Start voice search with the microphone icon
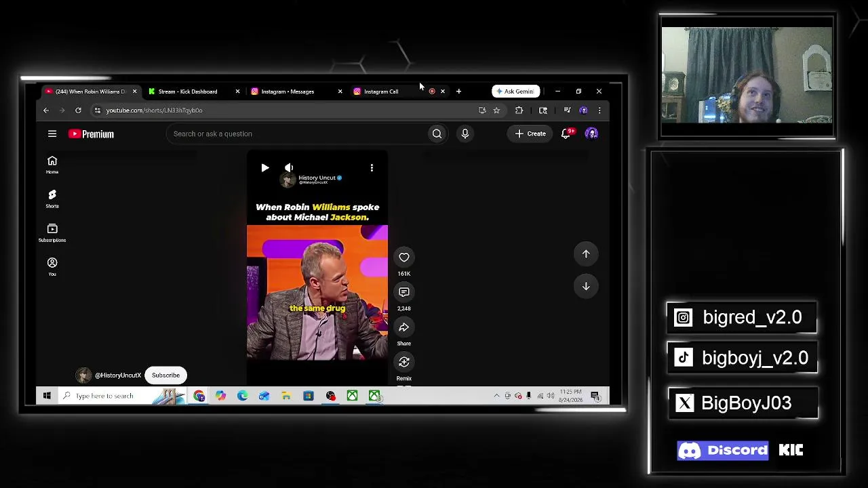 (x=465, y=134)
